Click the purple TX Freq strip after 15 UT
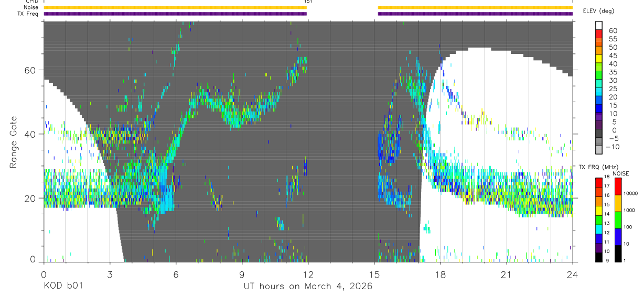 coord(475,14)
